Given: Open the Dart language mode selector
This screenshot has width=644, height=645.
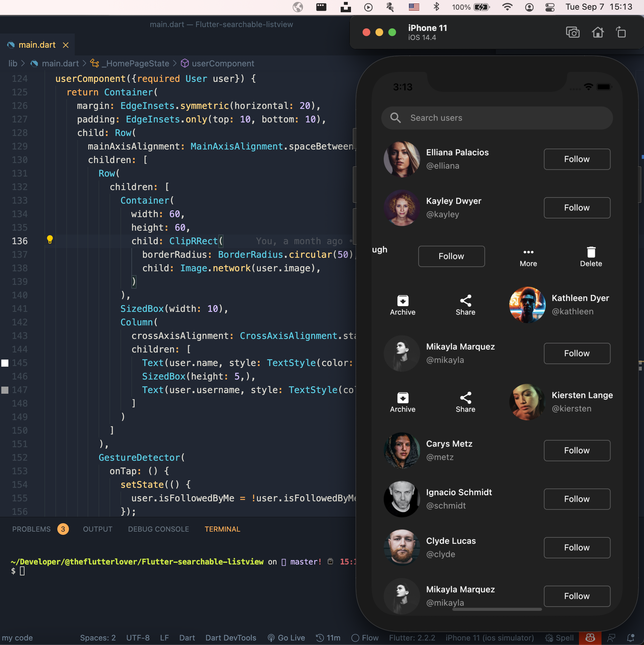Looking at the screenshot, I should (x=187, y=638).
